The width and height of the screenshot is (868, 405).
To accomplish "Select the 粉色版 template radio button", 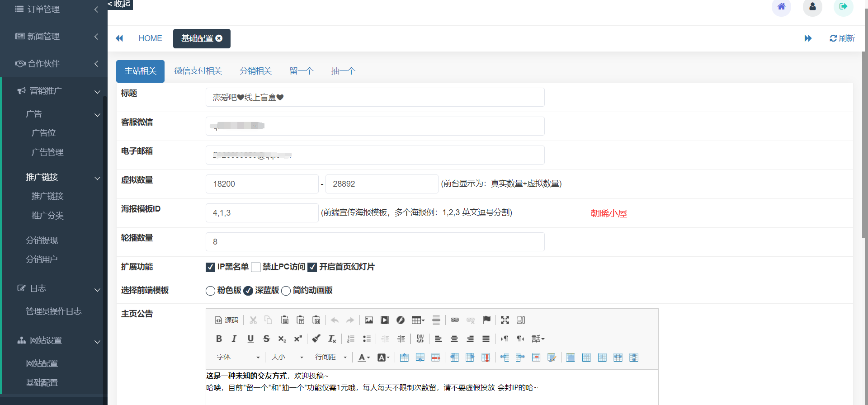I will click(x=210, y=291).
